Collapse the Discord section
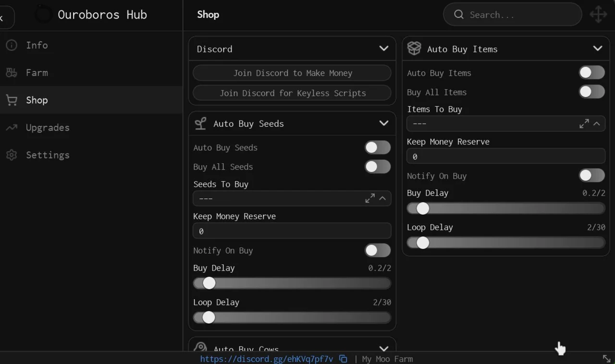The image size is (615, 364). coord(383,49)
